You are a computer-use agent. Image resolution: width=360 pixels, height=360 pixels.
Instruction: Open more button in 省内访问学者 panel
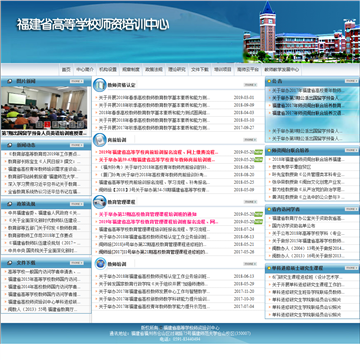351,209
